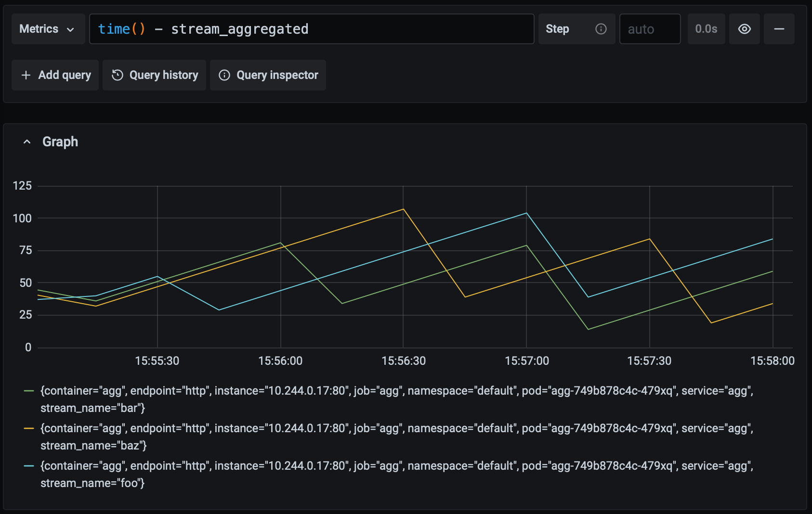Viewport: 812px width, 514px height.
Task: Click the Query history clock icon
Action: coord(118,75)
